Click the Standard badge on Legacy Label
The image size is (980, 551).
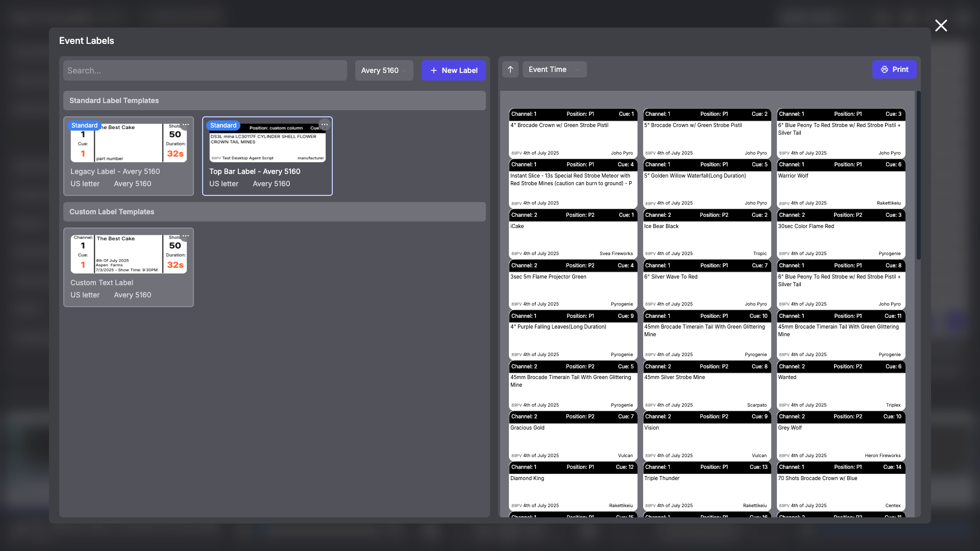[x=84, y=126]
